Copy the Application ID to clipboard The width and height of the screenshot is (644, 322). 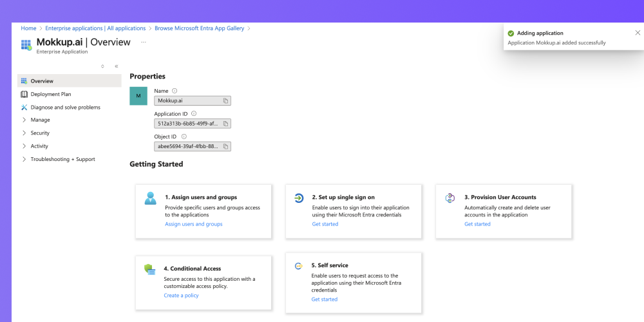pyautogui.click(x=225, y=123)
